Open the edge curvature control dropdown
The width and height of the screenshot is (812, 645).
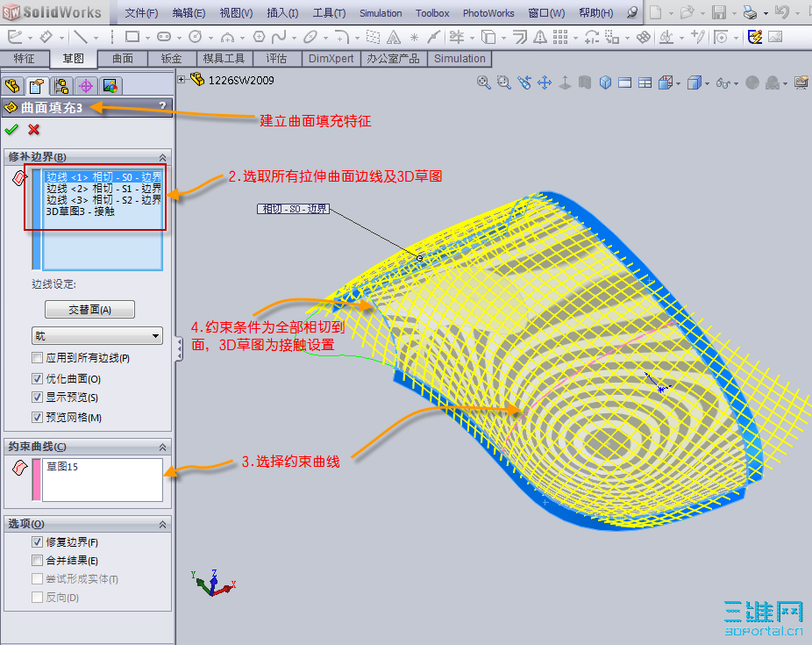point(97,336)
